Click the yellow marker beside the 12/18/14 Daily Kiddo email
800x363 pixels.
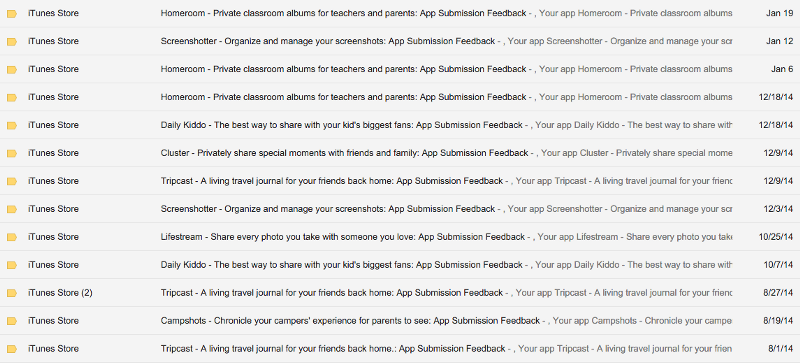pyautogui.click(x=12, y=126)
